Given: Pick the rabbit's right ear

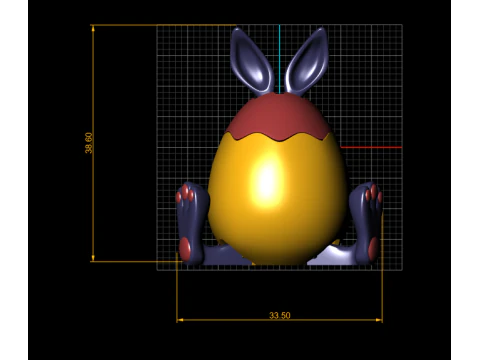Looking at the screenshot, I should pyautogui.click(x=307, y=61).
